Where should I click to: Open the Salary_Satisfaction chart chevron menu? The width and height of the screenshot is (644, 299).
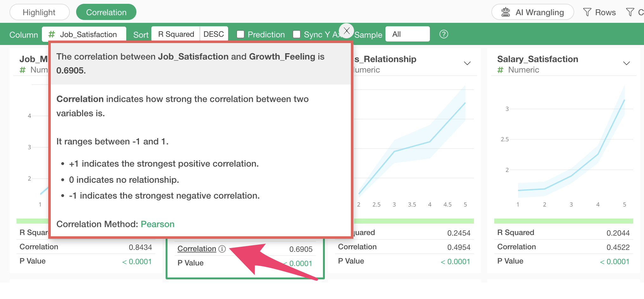point(626,63)
